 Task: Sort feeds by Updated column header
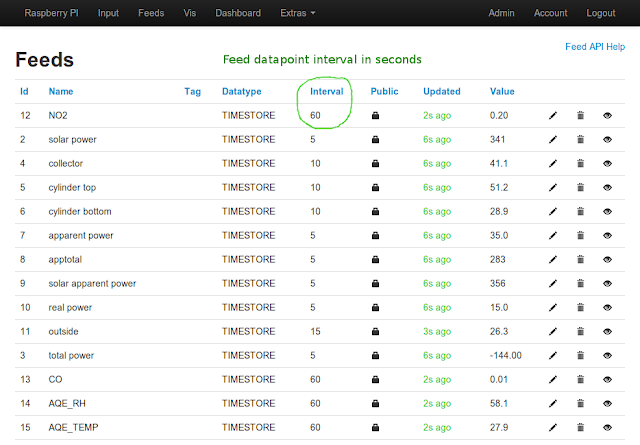pos(442,91)
